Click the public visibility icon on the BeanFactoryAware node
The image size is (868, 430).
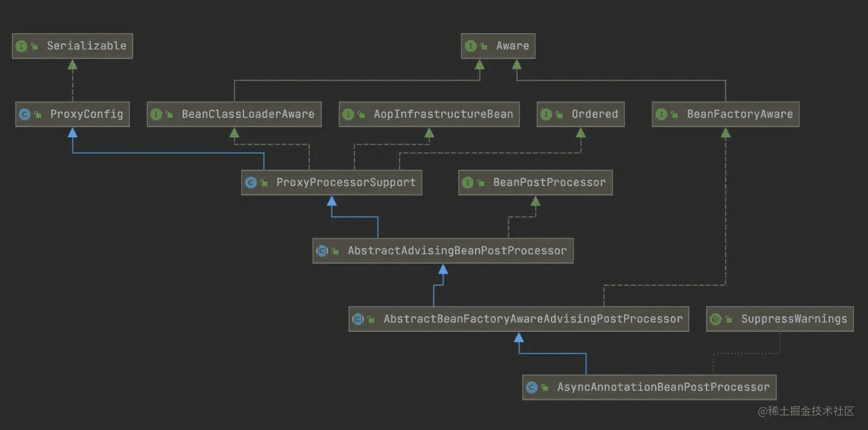675,114
